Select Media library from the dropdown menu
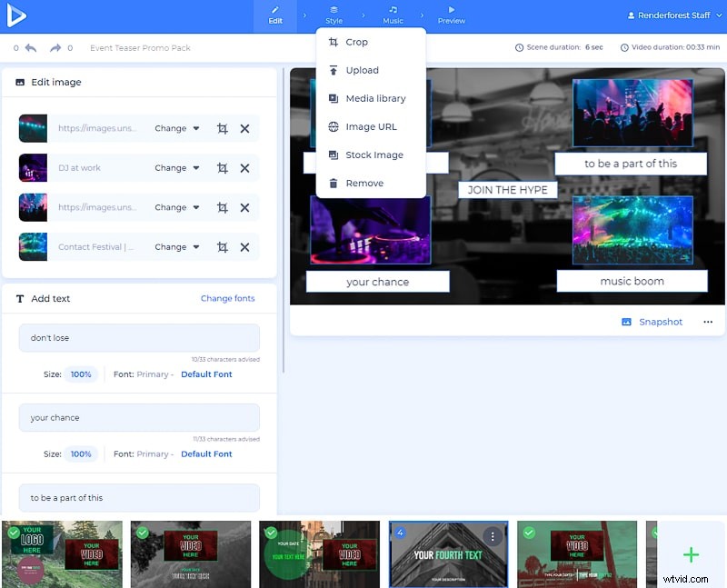 pos(375,98)
